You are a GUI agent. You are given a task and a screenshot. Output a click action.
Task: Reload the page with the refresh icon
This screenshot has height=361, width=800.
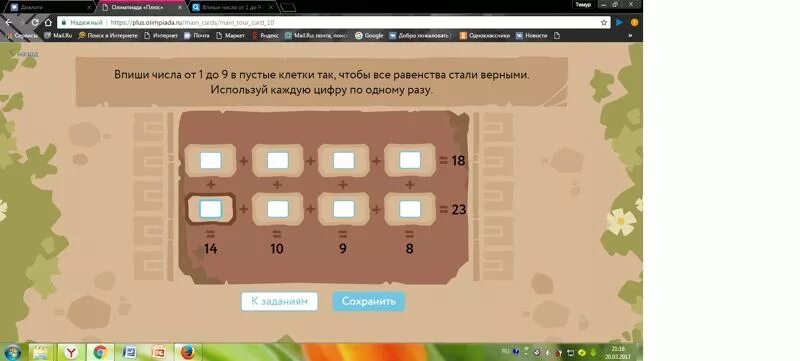35,22
